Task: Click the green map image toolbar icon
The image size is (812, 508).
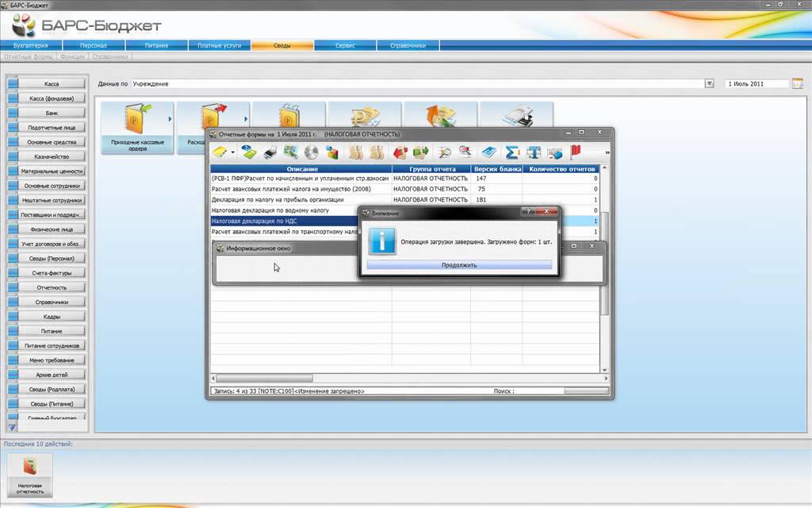Action: [290, 152]
